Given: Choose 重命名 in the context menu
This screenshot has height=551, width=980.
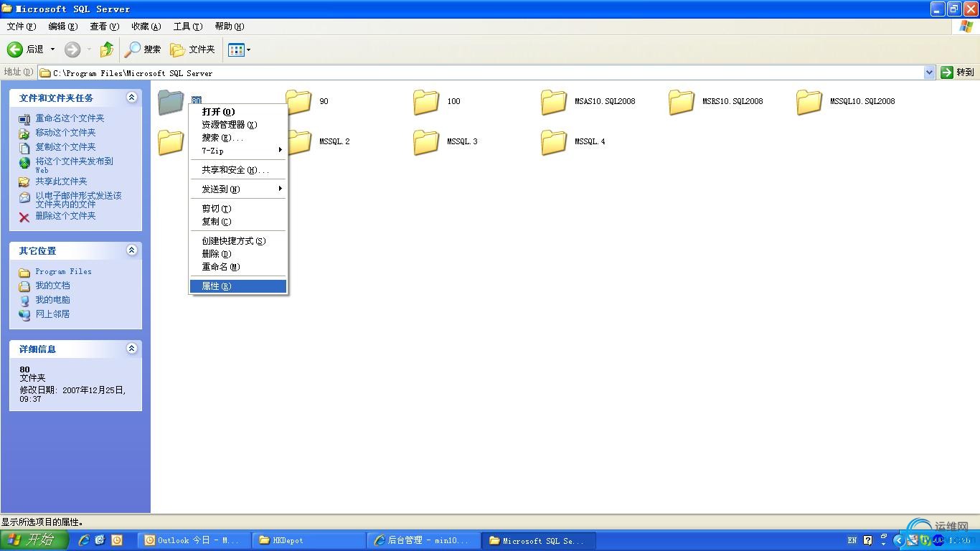Looking at the screenshot, I should 238,267.
